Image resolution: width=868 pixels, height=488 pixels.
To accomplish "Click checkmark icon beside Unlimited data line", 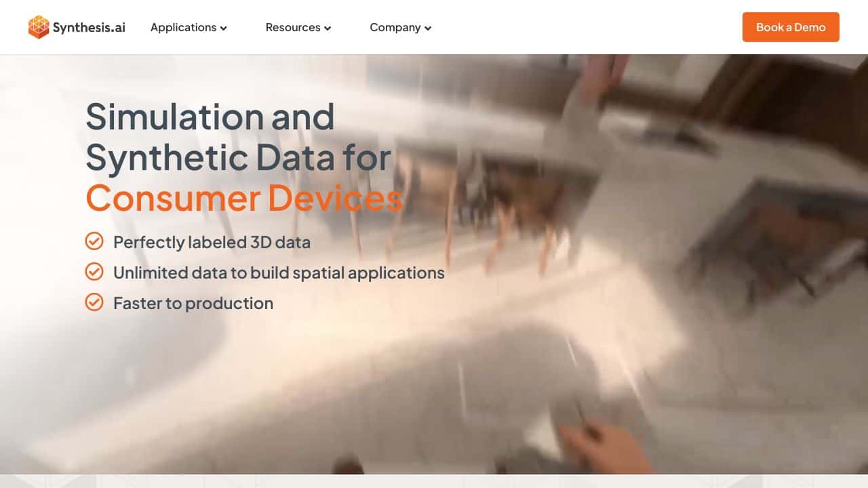I will point(94,272).
